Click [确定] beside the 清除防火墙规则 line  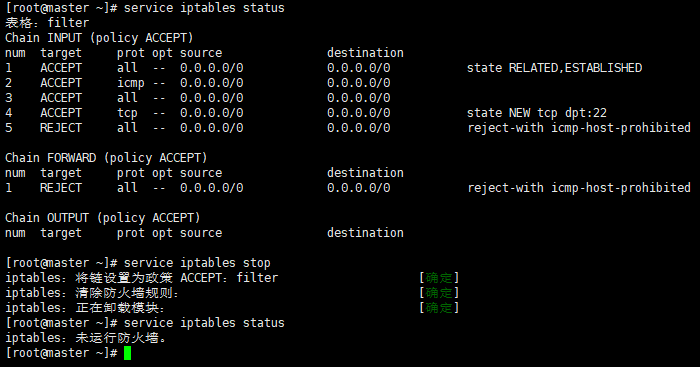pyautogui.click(x=439, y=293)
